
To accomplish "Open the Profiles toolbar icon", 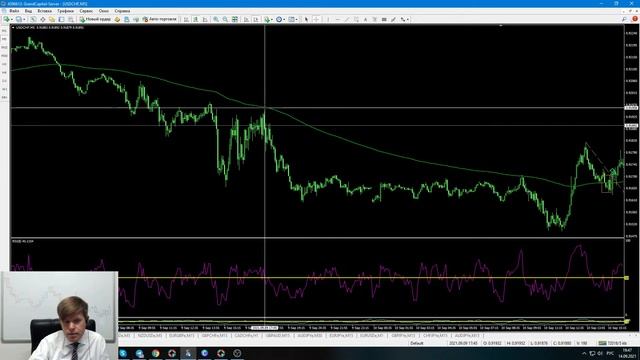I will [18, 19].
